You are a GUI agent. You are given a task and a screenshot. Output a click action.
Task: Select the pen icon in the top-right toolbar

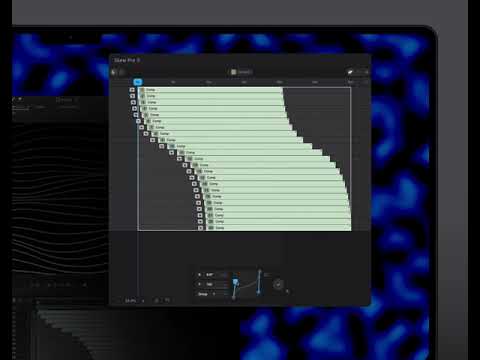point(350,72)
